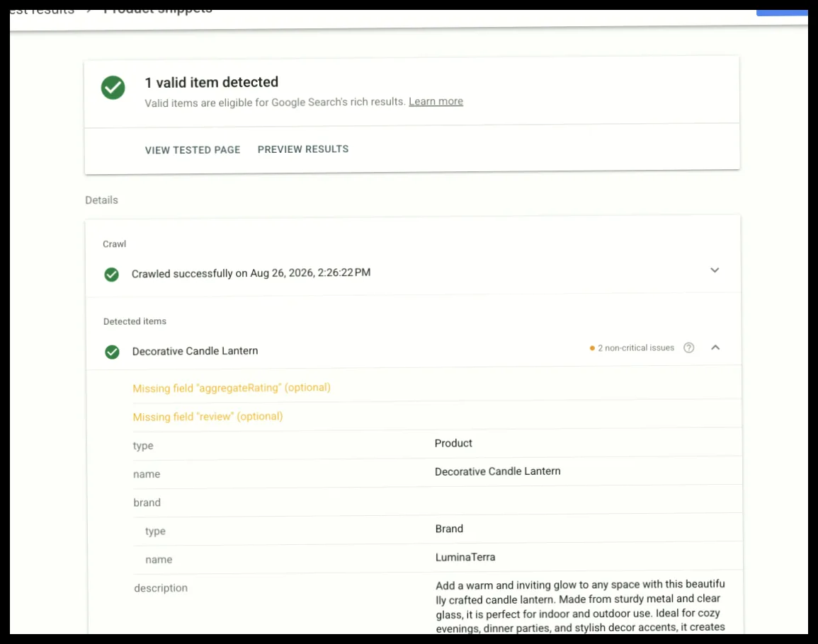Open the help icon next to non-critical issues

688,347
